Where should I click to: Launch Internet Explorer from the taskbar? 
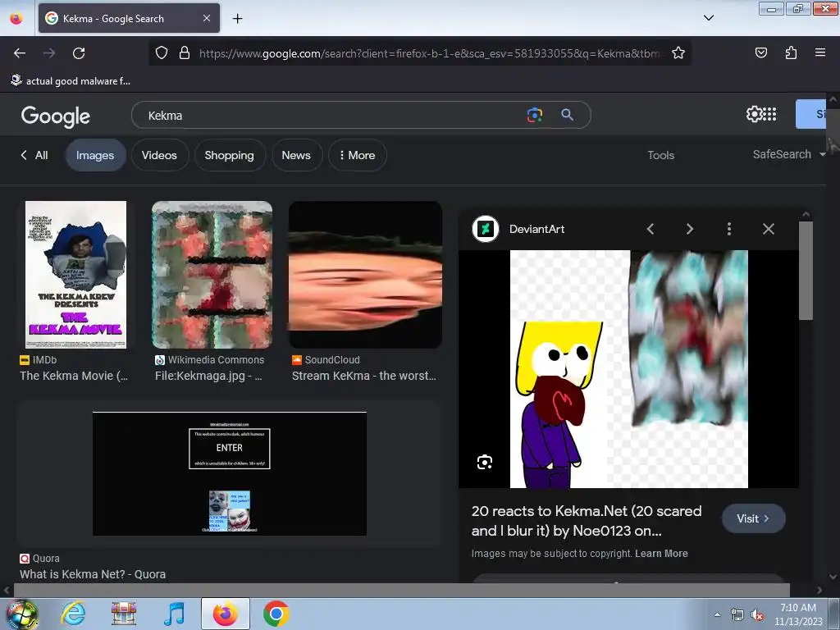coord(73,614)
